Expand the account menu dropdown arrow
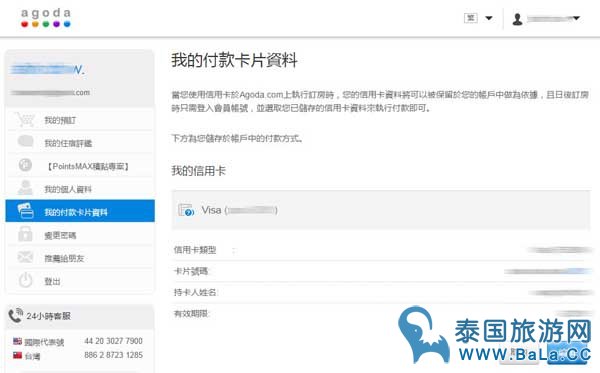This screenshot has width=600, height=373. [x=576, y=18]
